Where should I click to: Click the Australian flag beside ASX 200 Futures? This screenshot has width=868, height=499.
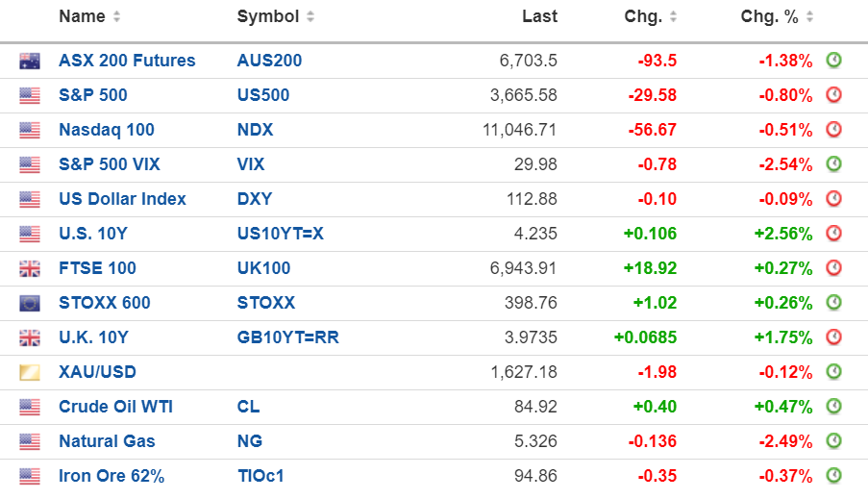click(x=30, y=61)
